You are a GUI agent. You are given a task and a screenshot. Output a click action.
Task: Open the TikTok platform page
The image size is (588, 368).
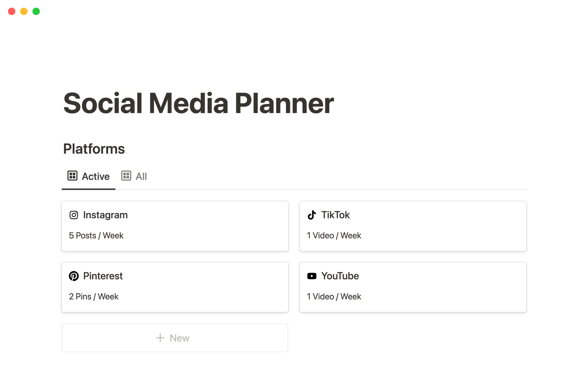335,215
